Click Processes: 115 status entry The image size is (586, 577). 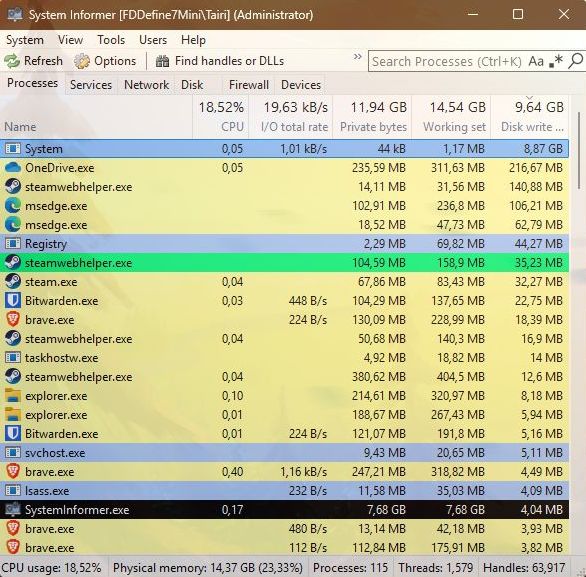pyautogui.click(x=351, y=568)
